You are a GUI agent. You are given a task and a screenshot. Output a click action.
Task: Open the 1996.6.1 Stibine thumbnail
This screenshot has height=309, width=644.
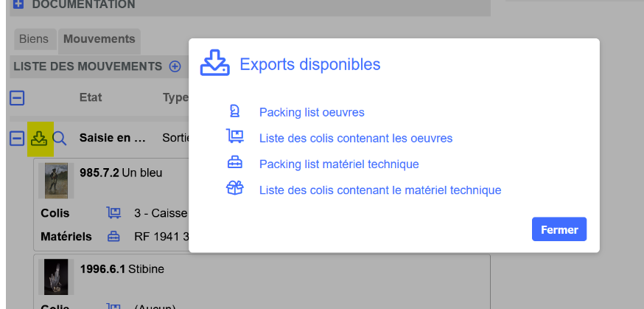coord(56,277)
